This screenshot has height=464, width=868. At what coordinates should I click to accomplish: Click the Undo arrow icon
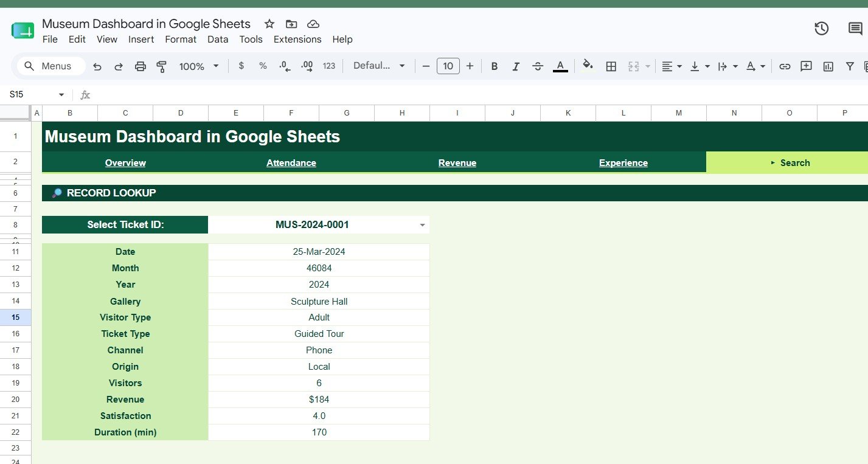click(x=97, y=66)
